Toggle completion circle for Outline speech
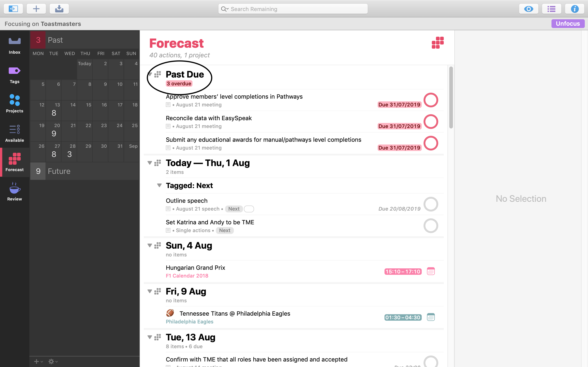Image resolution: width=588 pixels, height=367 pixels. [x=431, y=204]
